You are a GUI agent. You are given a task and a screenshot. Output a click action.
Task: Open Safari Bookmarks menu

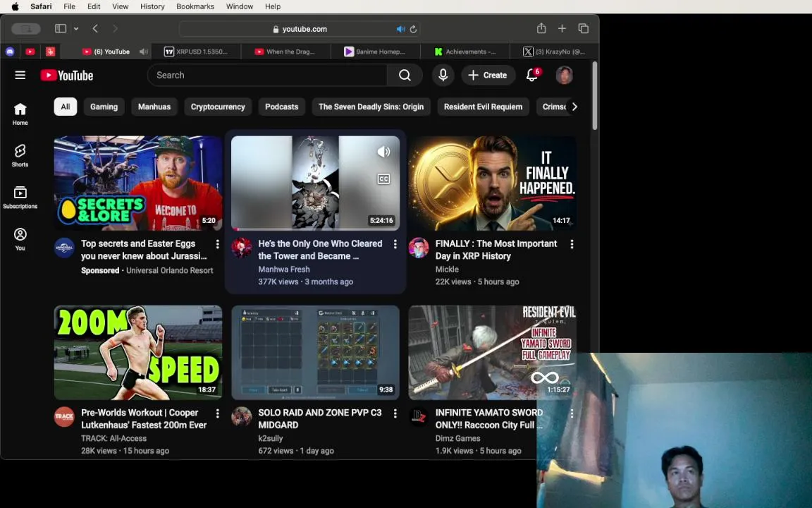coord(195,6)
